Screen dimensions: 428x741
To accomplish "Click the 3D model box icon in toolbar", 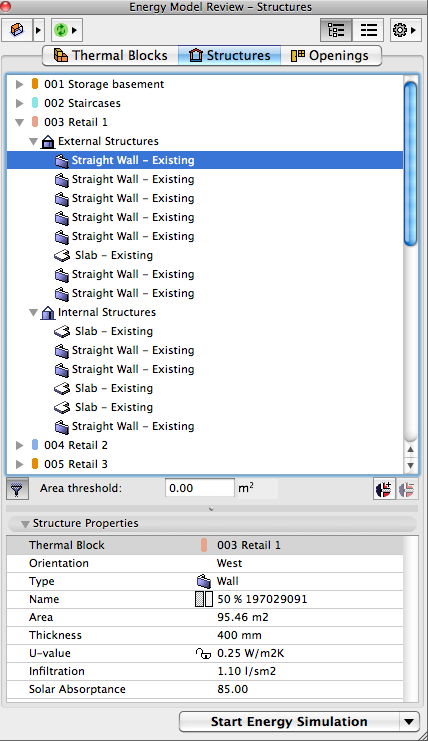I will 17,30.
